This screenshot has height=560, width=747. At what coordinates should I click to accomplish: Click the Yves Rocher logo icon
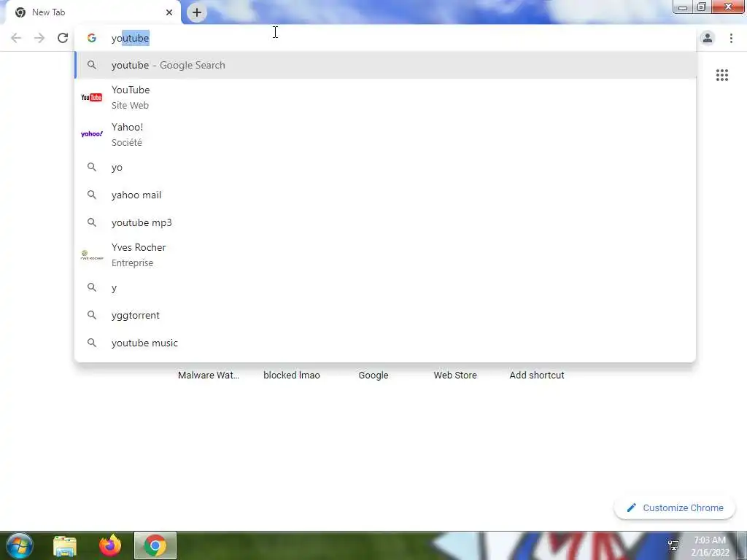point(91,255)
